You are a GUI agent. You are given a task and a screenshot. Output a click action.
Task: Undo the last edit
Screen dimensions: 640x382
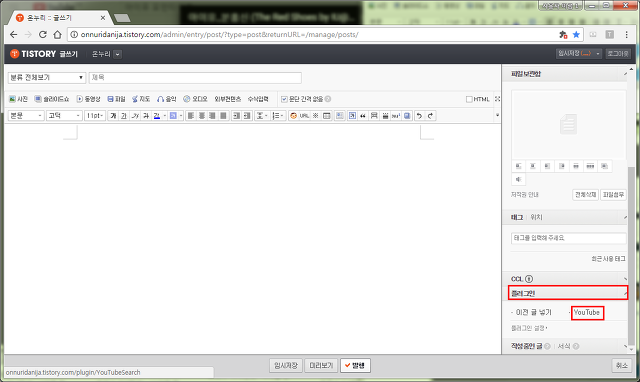[x=419, y=116]
